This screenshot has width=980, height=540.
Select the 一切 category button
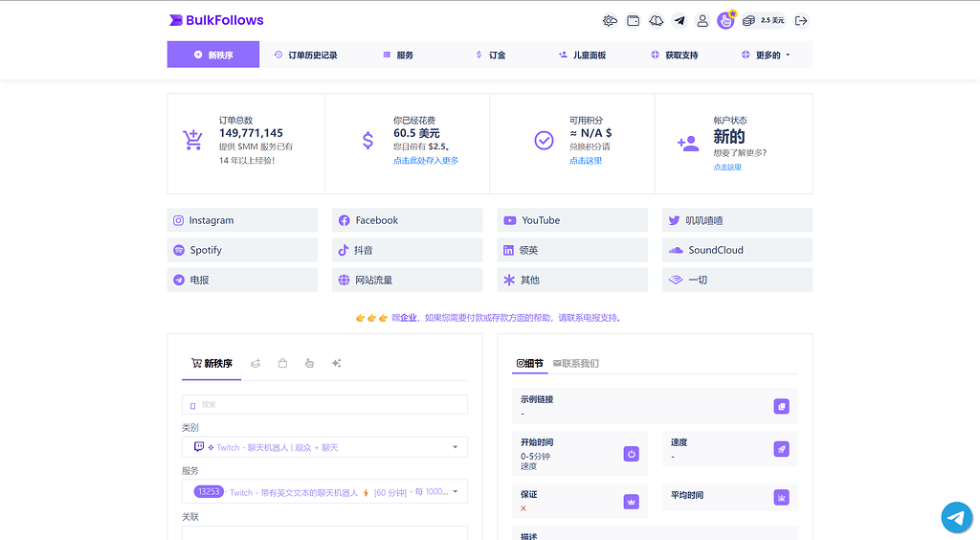coord(738,280)
